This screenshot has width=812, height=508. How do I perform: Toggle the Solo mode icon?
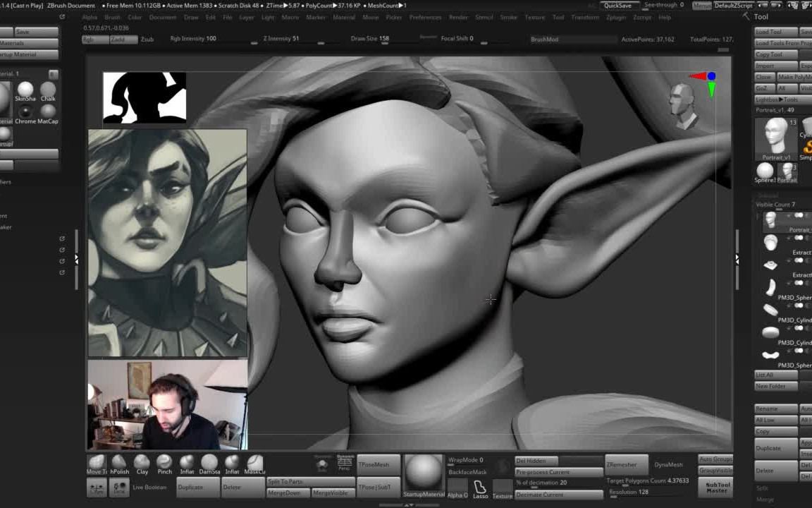coord(322,464)
